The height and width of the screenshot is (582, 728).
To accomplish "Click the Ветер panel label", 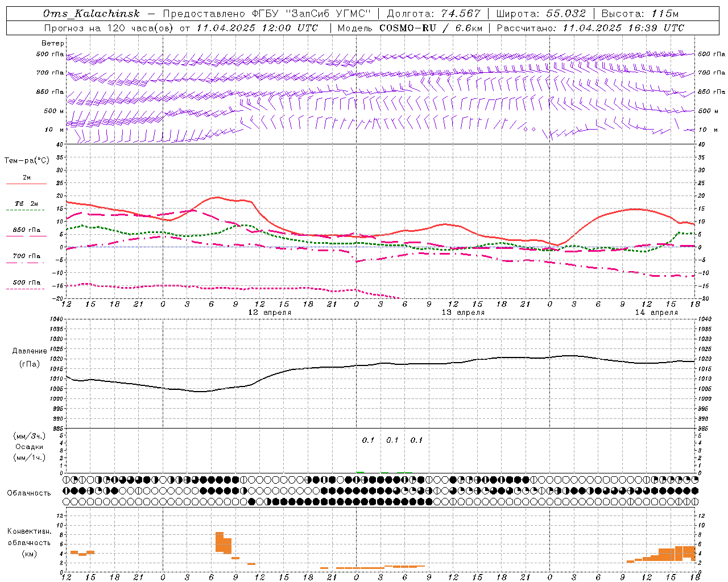I will tap(53, 43).
